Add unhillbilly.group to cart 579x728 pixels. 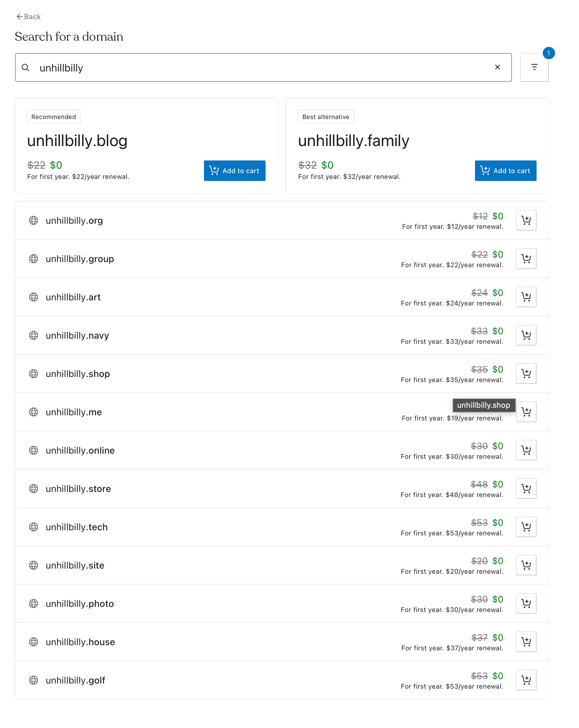[x=526, y=259]
